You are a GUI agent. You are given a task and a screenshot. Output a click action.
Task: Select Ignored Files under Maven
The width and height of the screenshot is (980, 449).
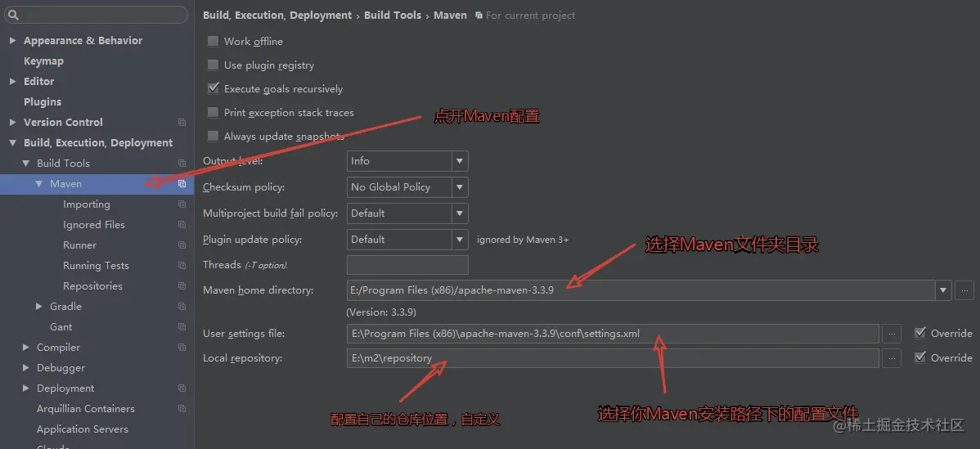(x=94, y=225)
